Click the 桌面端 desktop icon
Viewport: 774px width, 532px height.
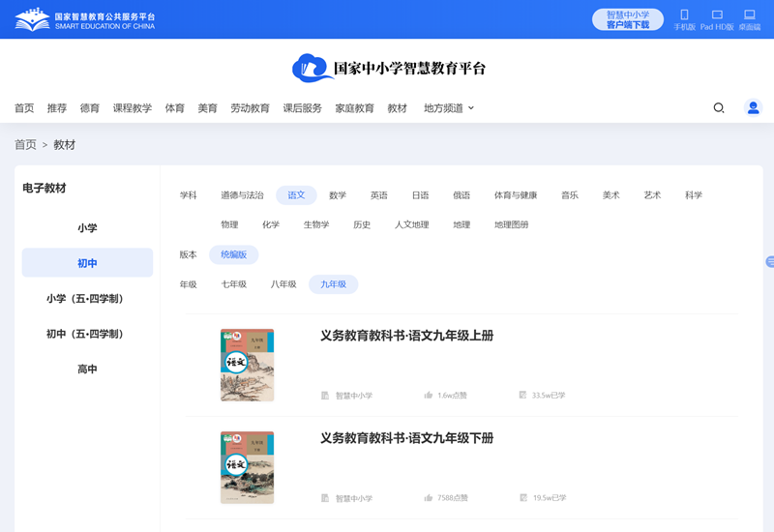(x=750, y=15)
